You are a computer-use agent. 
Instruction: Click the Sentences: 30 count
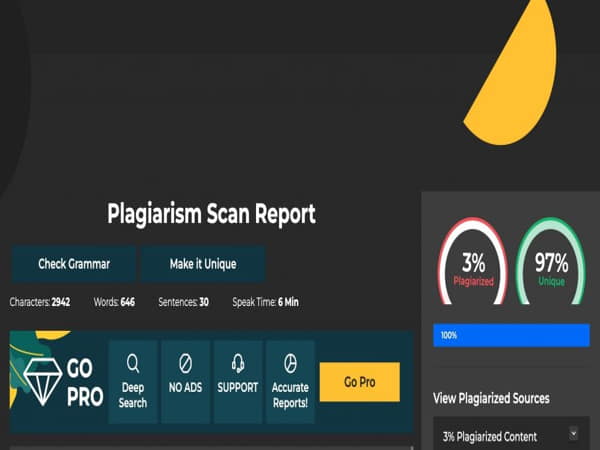click(x=183, y=302)
